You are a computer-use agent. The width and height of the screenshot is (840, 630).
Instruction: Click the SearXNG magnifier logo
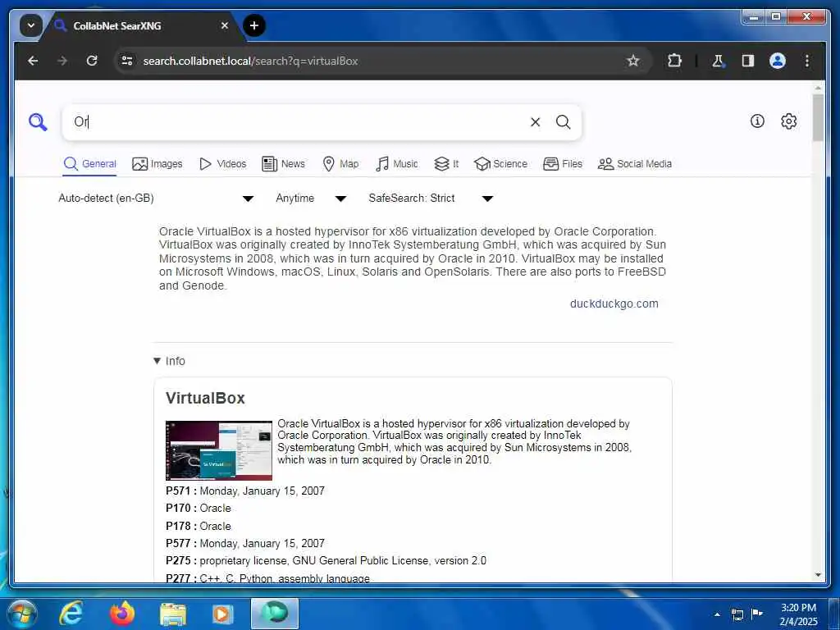coord(38,122)
